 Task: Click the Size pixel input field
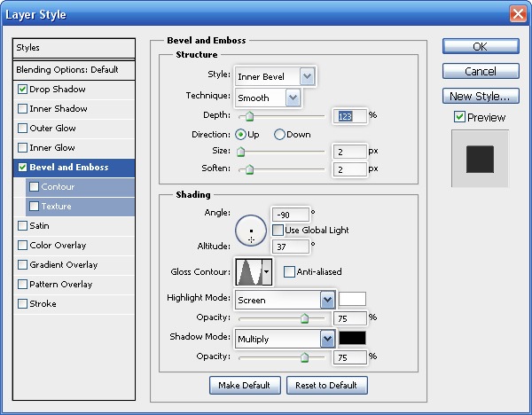click(x=350, y=152)
